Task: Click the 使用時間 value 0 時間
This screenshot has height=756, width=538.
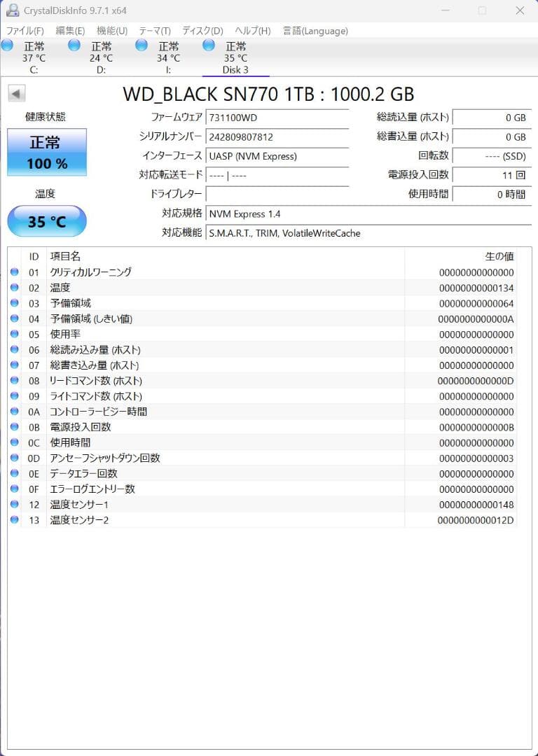Action: (491, 195)
